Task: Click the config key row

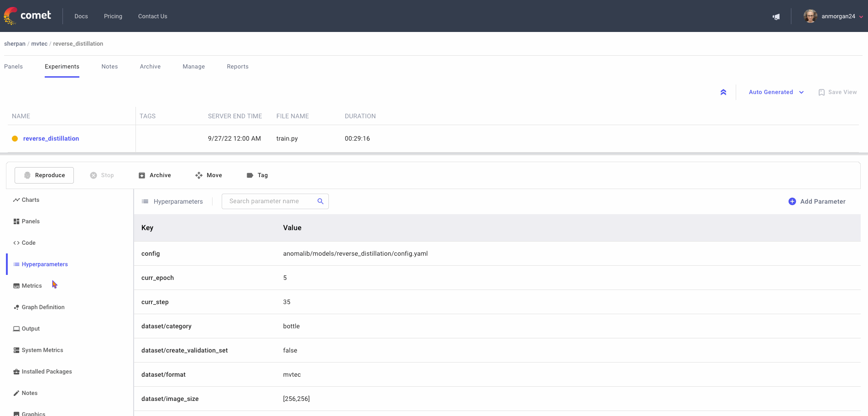Action: pyautogui.click(x=497, y=253)
